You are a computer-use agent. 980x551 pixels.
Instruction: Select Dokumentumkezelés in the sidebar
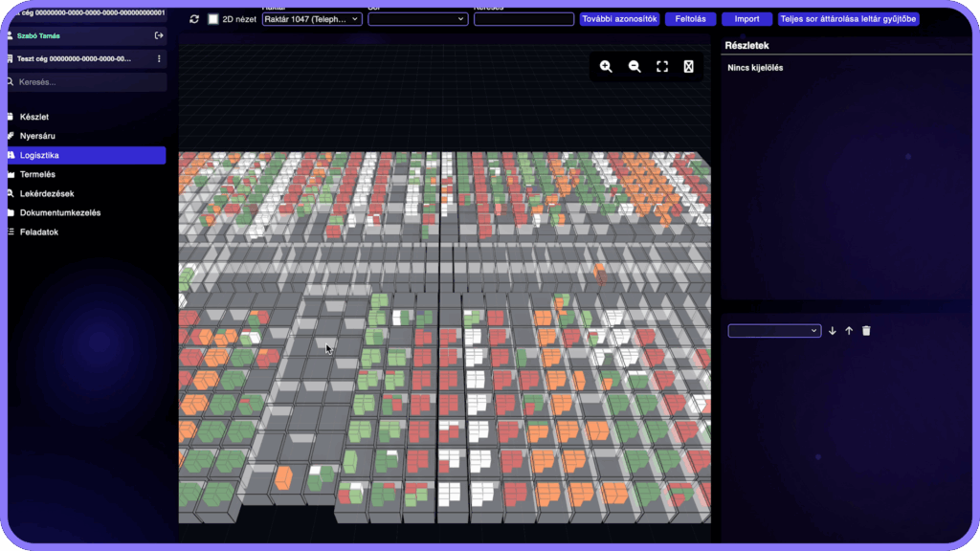click(59, 212)
